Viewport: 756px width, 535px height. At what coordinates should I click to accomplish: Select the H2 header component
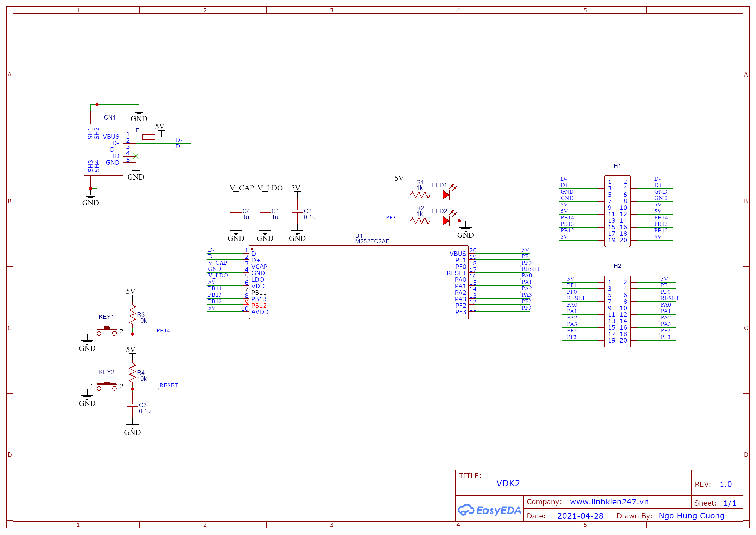click(x=617, y=311)
